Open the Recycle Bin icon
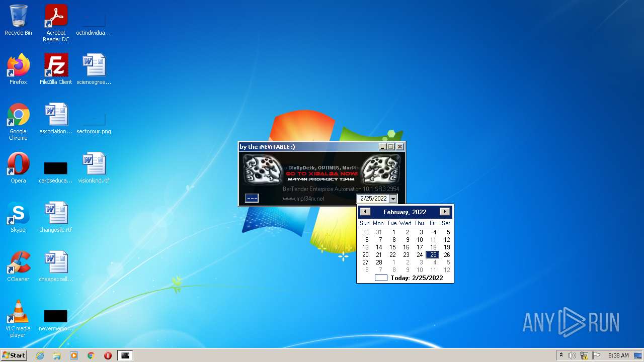 click(18, 21)
